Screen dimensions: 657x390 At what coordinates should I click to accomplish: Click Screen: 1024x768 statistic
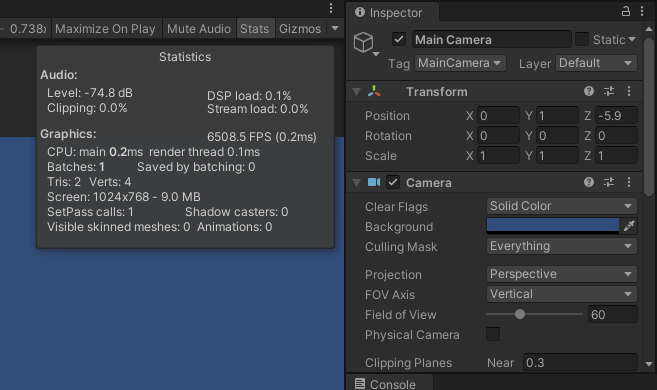click(x=124, y=197)
